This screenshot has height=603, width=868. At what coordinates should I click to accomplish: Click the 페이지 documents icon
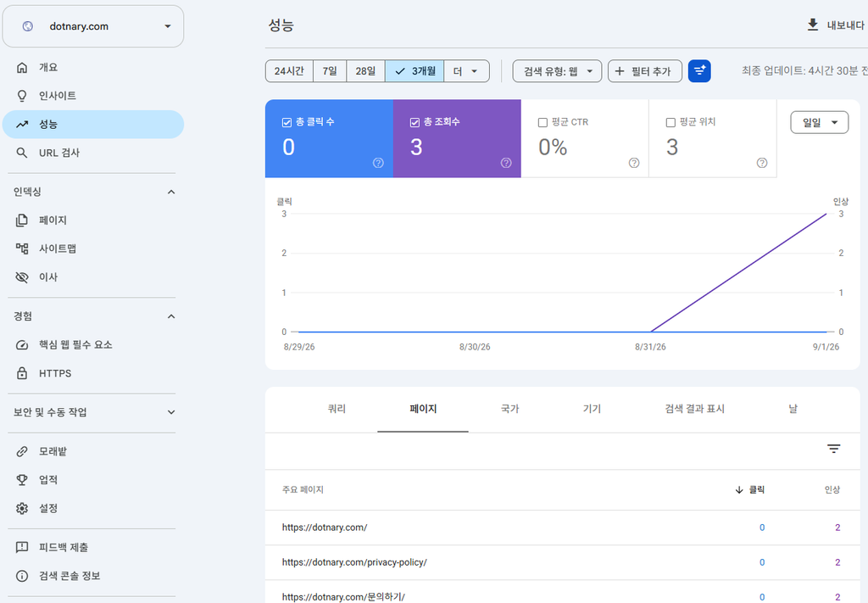point(21,221)
